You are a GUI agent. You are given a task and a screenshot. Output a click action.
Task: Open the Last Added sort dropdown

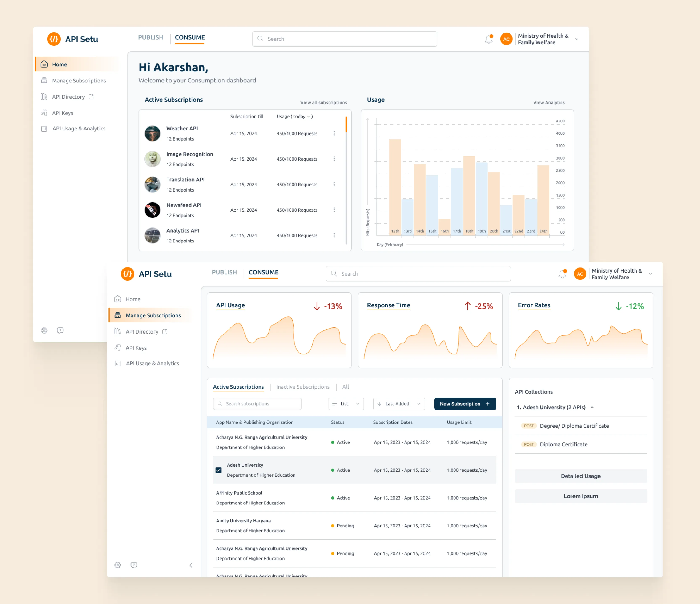coord(399,404)
